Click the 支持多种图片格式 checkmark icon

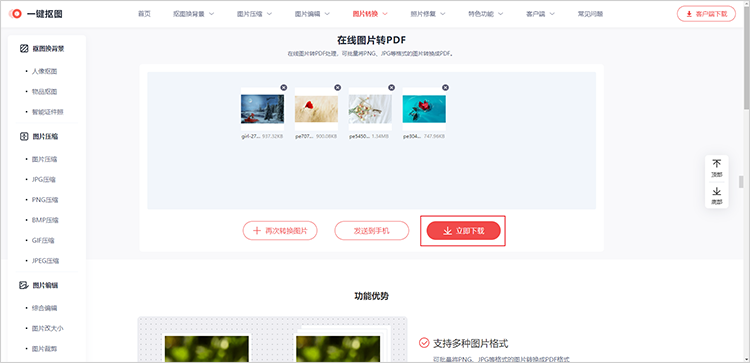424,342
